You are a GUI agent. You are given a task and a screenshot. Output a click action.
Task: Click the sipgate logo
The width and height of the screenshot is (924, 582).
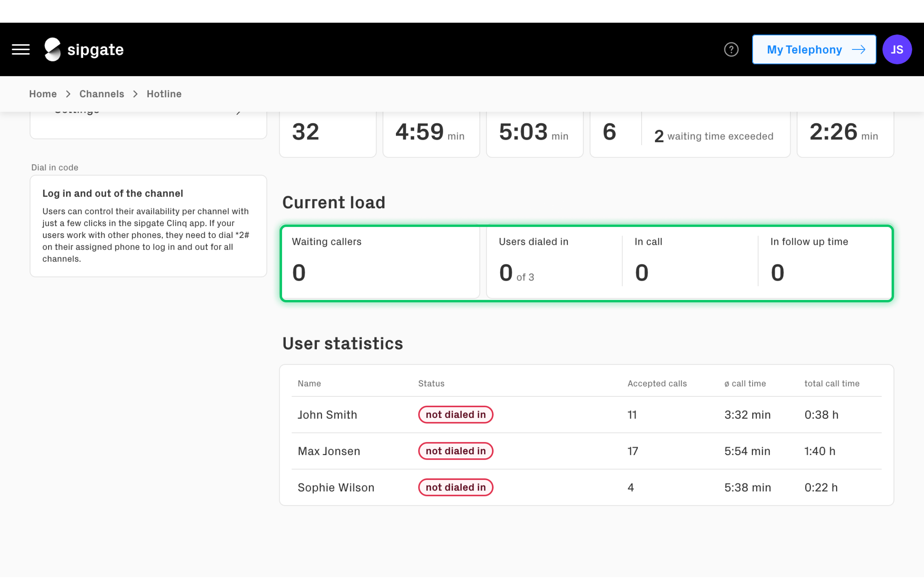click(84, 49)
